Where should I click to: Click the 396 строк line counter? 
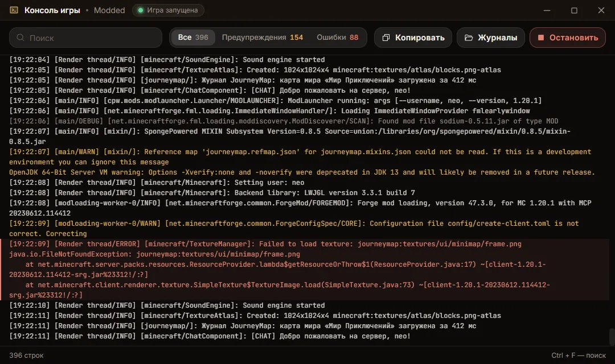click(x=26, y=355)
